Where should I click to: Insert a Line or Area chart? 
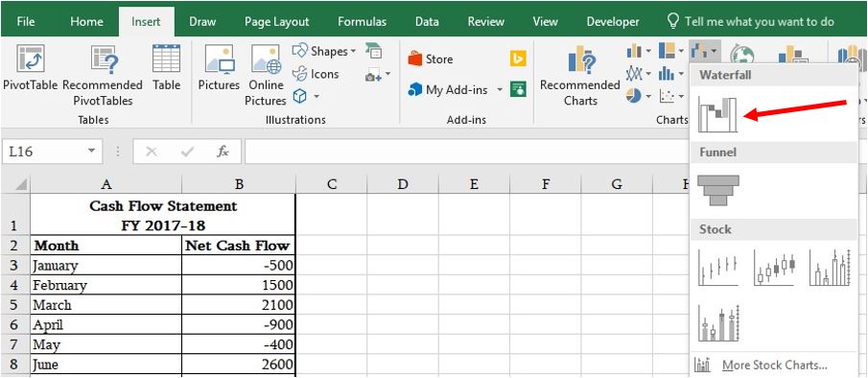[x=634, y=74]
